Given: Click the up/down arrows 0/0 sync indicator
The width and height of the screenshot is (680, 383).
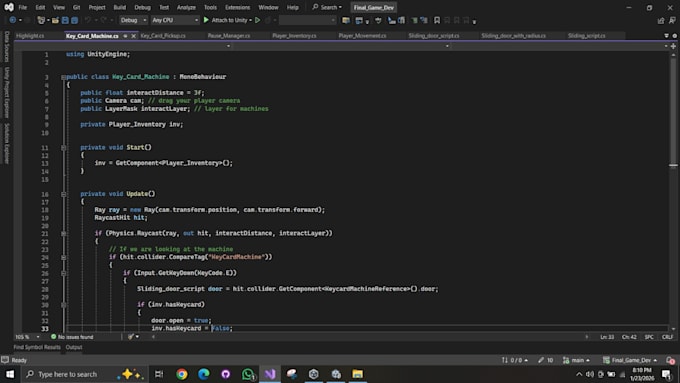Looking at the screenshot, I should (x=515, y=360).
